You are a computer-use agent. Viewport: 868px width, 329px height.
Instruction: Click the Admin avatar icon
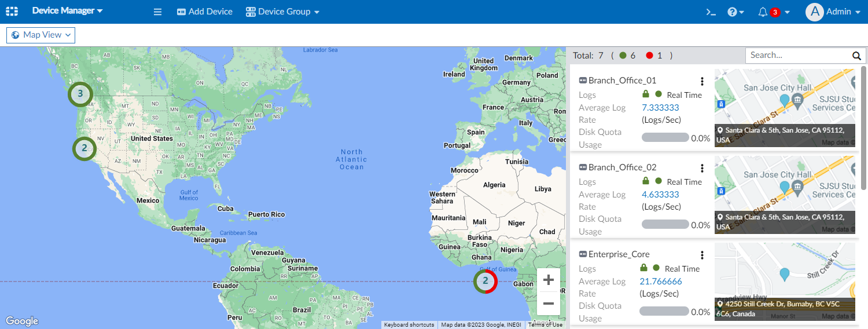[x=814, y=12]
